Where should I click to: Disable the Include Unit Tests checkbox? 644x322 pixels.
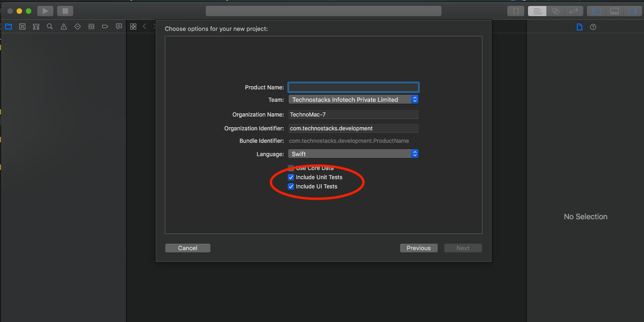coord(291,177)
